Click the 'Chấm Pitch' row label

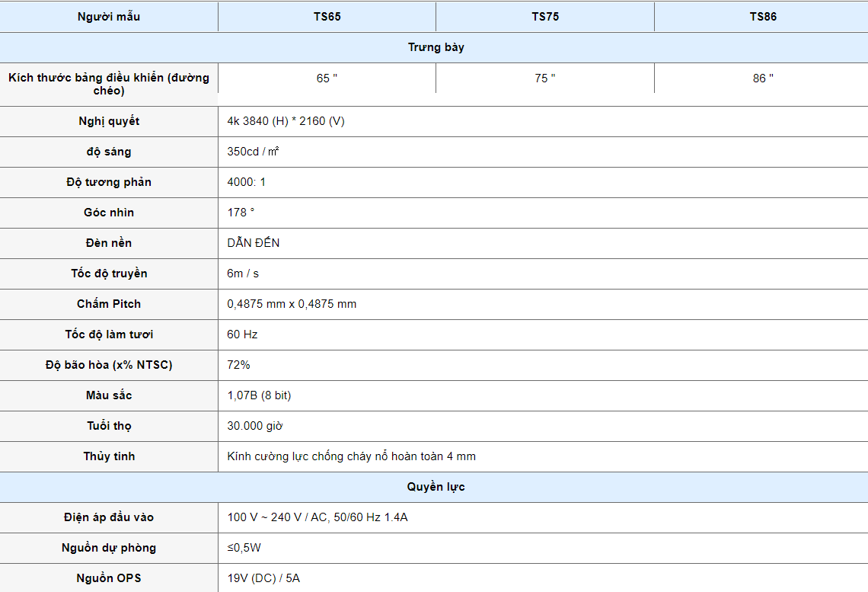(109, 304)
